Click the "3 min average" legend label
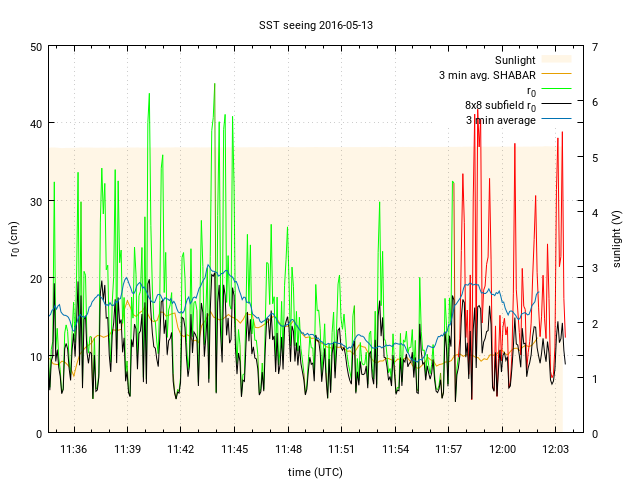The height and width of the screenshot is (480, 640). (500, 120)
